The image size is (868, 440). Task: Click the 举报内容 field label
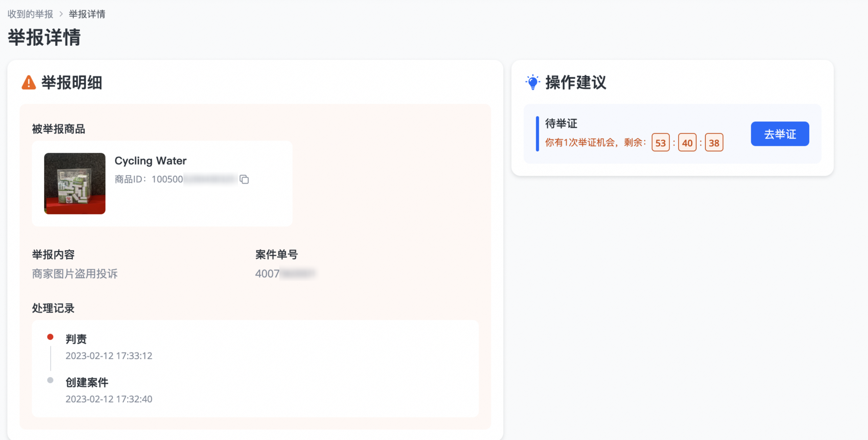(53, 254)
